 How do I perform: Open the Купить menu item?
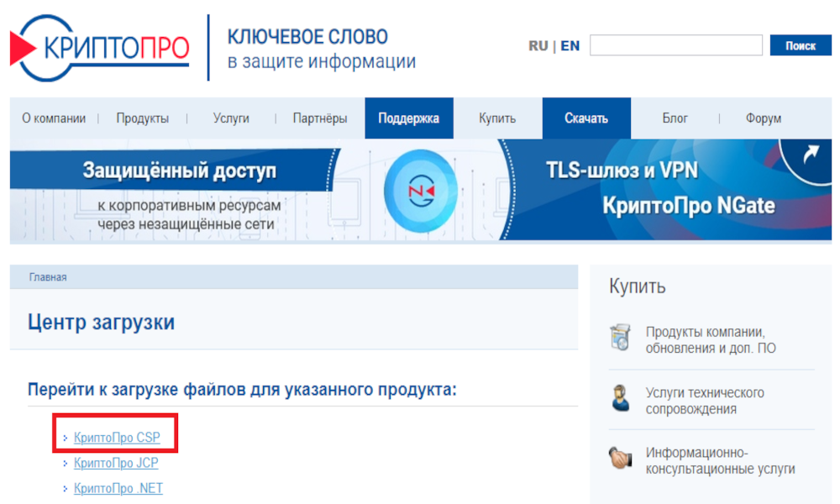(497, 118)
